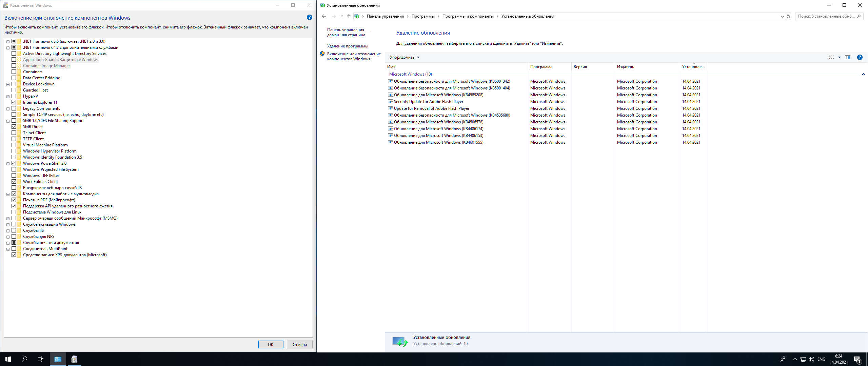868x366 pixels.
Task: Open Task View on the taskbar
Action: click(x=41, y=359)
